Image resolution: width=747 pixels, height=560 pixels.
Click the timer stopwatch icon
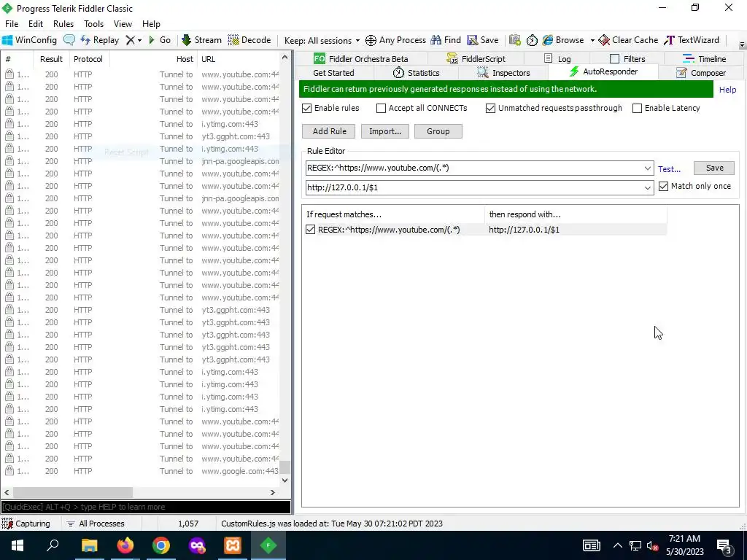pyautogui.click(x=532, y=40)
